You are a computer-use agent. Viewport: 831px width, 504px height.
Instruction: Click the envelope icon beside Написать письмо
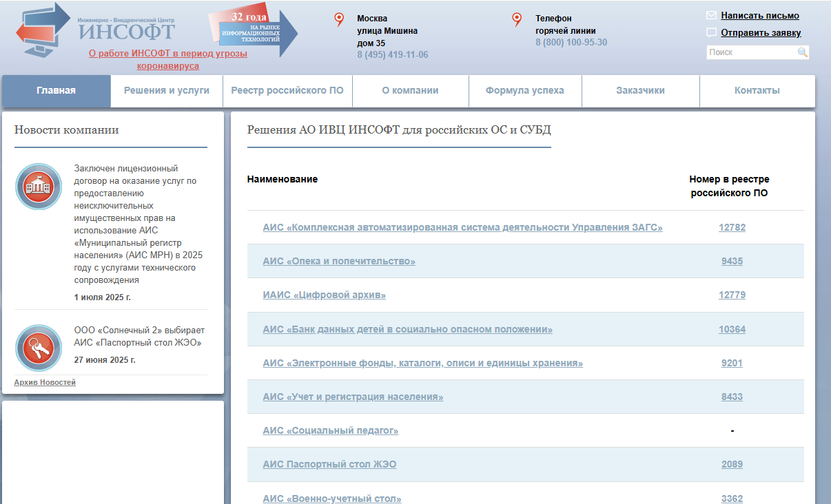pos(711,15)
